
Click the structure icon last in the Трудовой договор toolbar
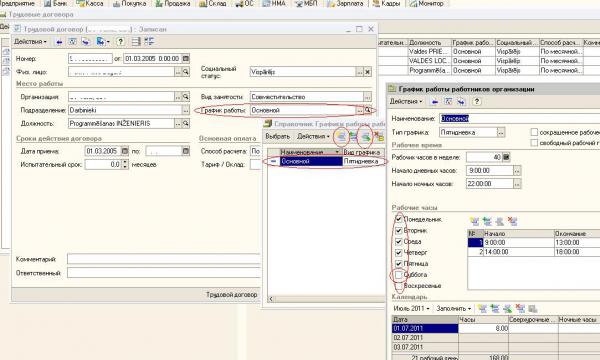149,42
